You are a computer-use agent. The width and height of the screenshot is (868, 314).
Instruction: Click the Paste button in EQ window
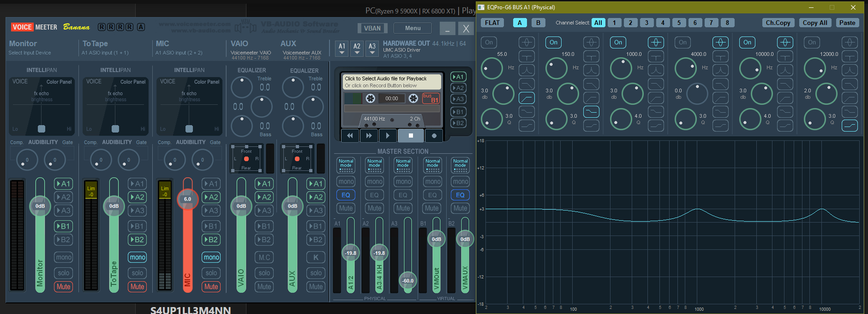847,23
